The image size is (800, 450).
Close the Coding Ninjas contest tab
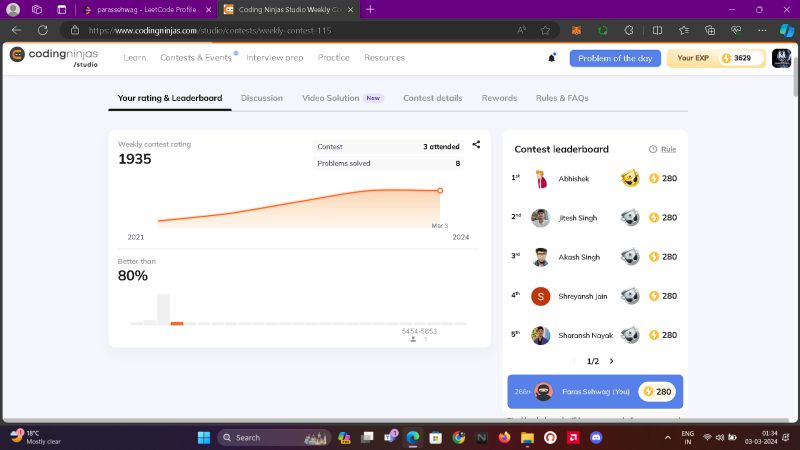351,10
